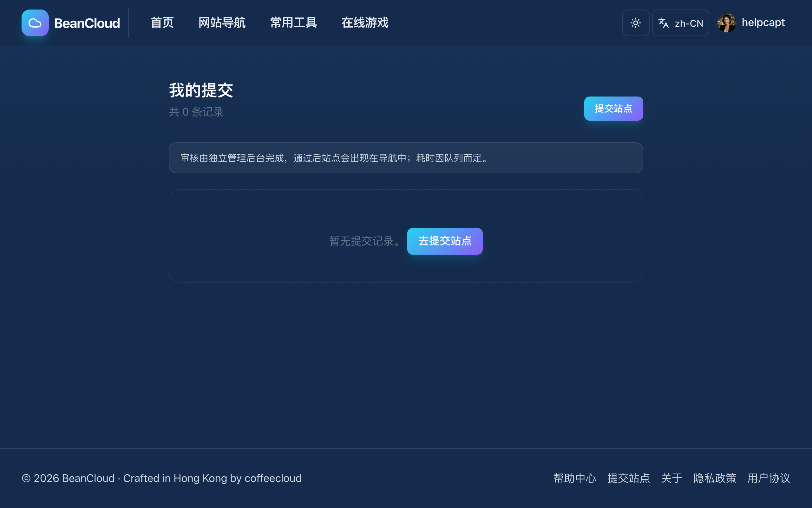Click the 提交站点 button beside the heading
This screenshot has width=812, height=508.
(613, 109)
